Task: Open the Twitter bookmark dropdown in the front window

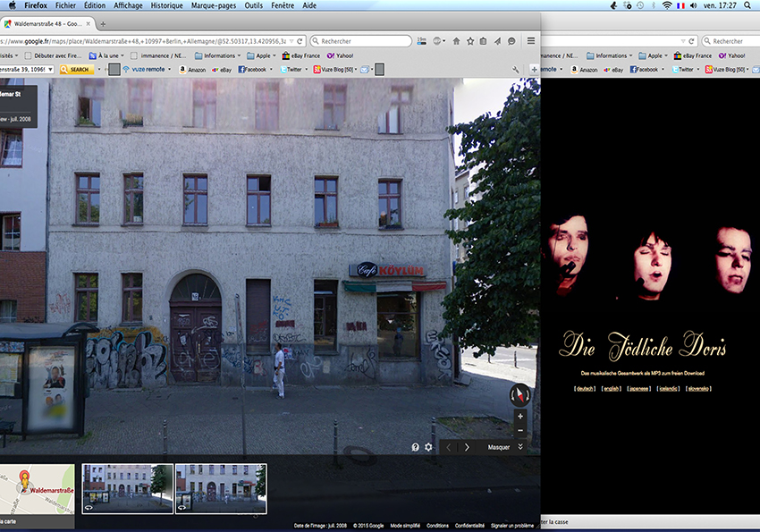Action: (307, 70)
